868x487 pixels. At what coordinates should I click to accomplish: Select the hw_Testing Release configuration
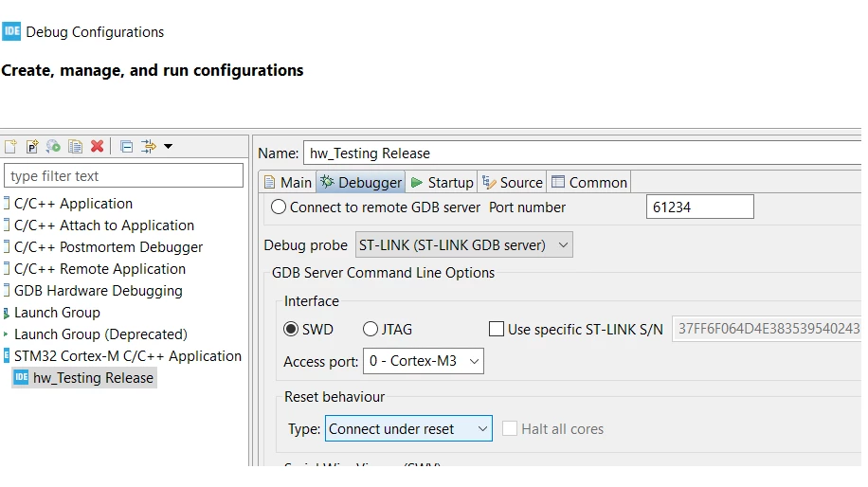click(84, 378)
